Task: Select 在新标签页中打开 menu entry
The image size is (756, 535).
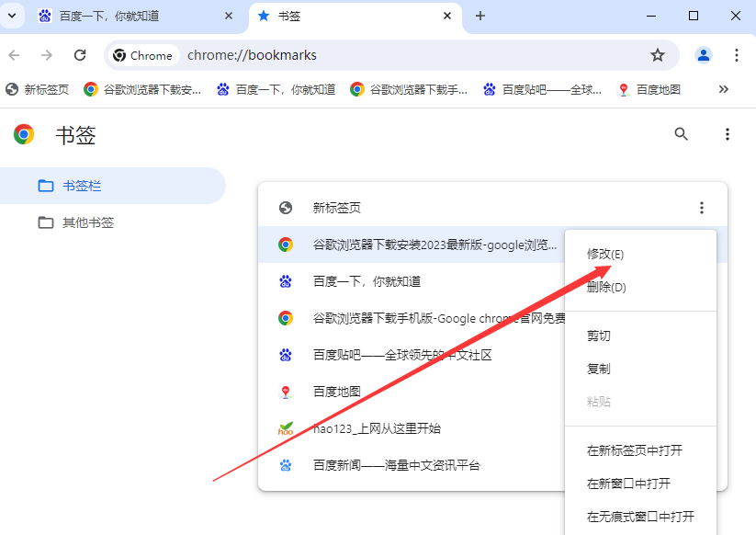Action: (635, 450)
